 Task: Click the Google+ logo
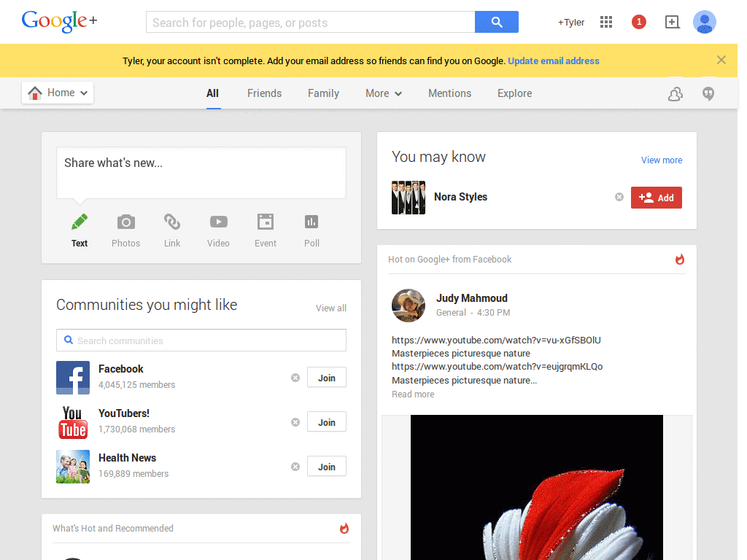[x=59, y=21]
